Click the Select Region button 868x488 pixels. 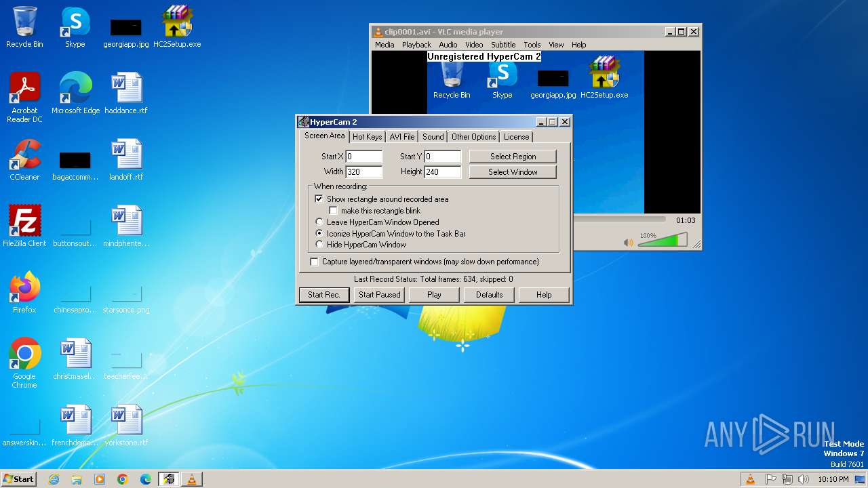coord(513,157)
